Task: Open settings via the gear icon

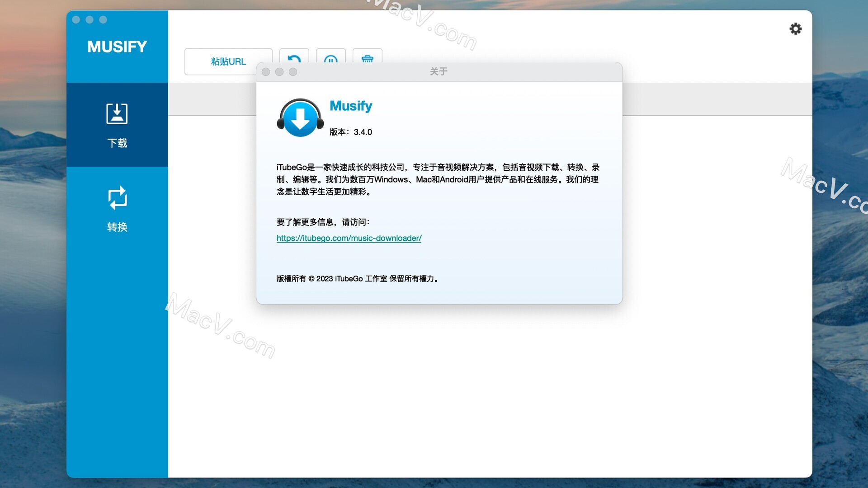Action: [x=795, y=29]
